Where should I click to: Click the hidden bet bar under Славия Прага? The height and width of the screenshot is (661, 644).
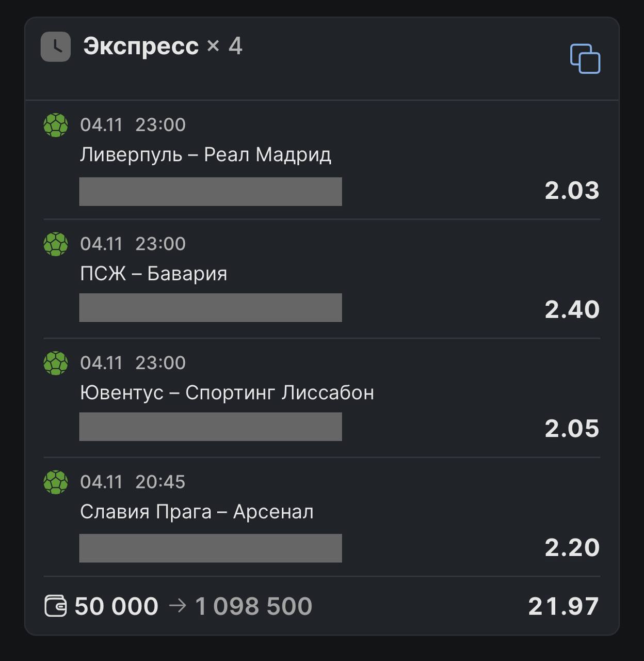point(211,548)
